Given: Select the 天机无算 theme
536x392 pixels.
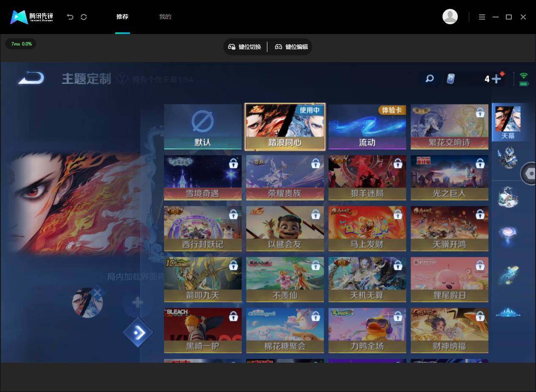Looking at the screenshot, I should pyautogui.click(x=367, y=280).
